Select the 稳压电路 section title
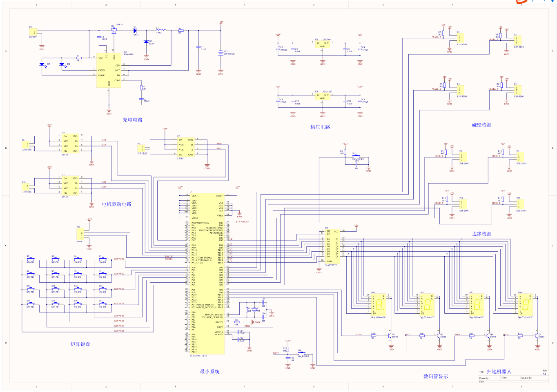The height and width of the screenshot is (392, 557). point(320,127)
